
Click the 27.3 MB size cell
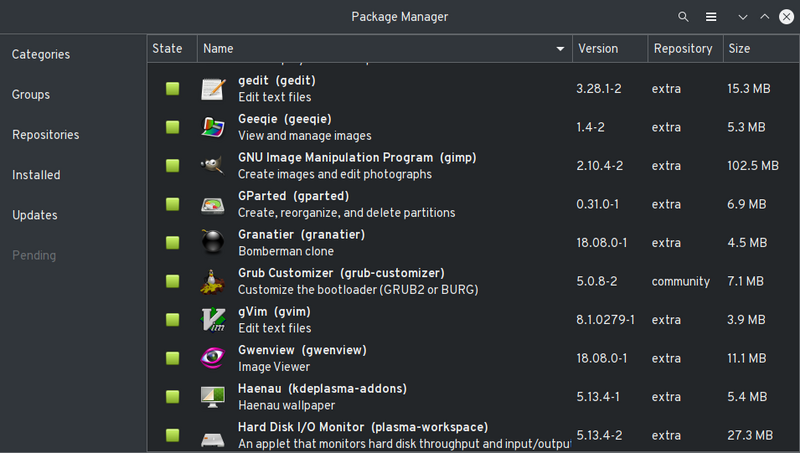click(x=750, y=436)
